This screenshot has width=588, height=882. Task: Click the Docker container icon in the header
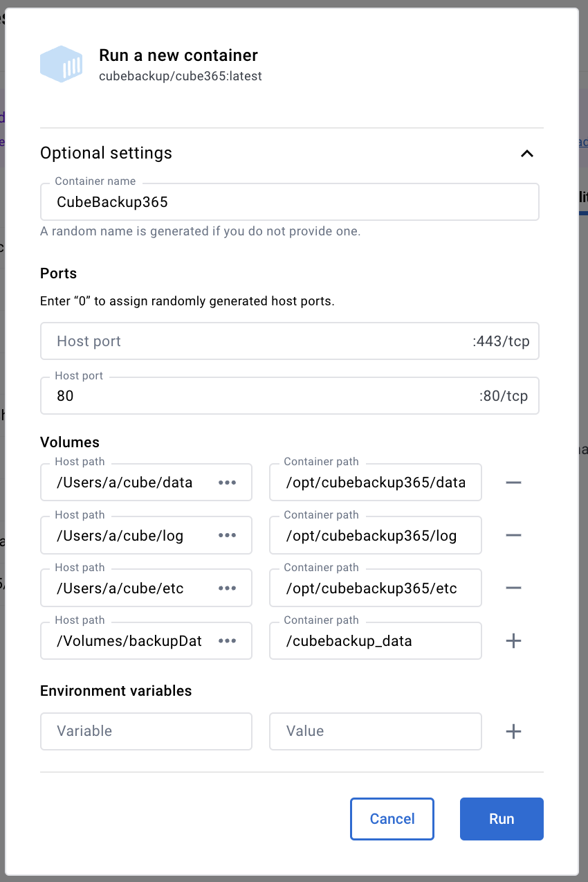[x=62, y=64]
